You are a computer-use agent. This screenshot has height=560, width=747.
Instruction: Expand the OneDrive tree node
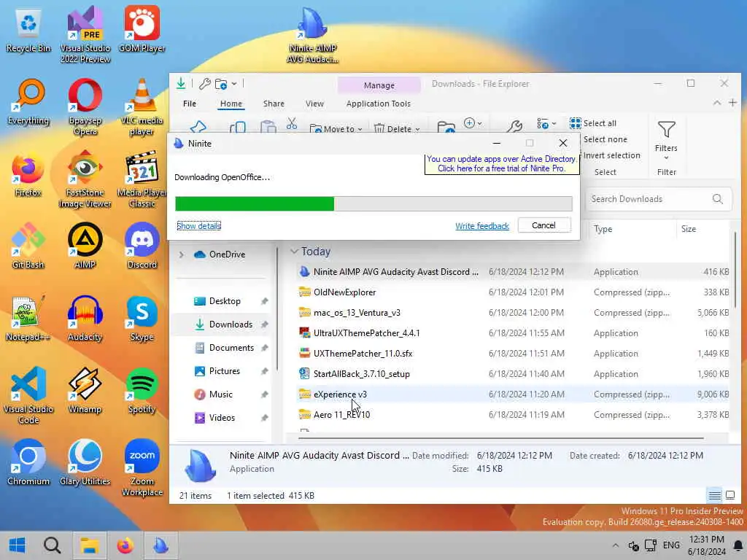[x=182, y=254]
